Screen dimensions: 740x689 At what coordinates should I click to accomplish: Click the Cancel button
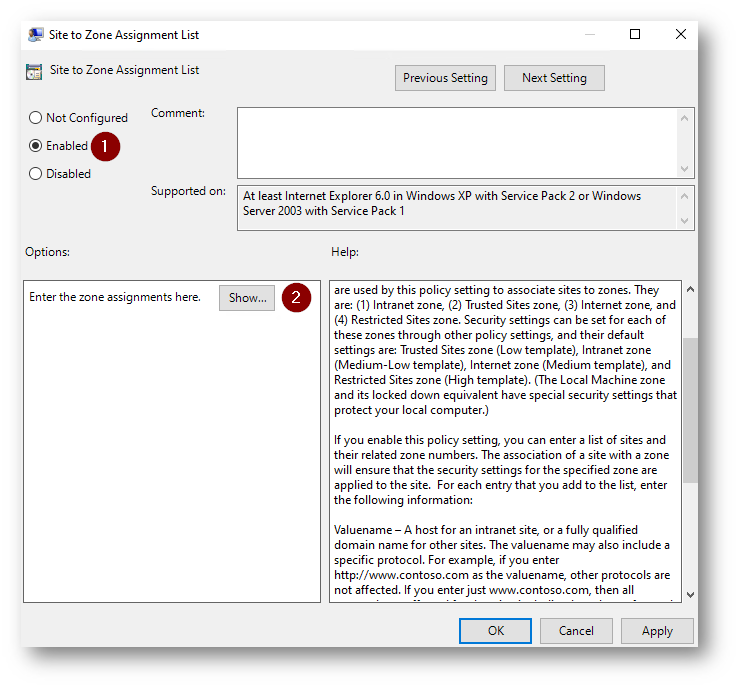[576, 630]
